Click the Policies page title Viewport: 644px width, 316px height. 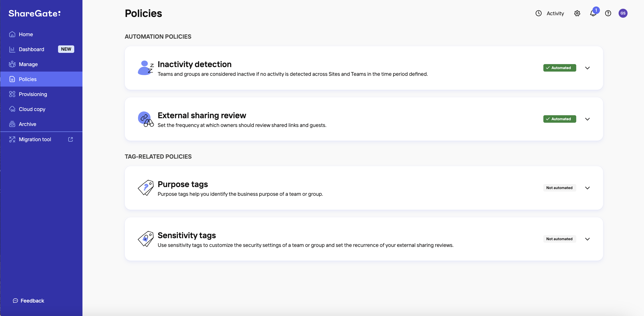click(x=143, y=13)
